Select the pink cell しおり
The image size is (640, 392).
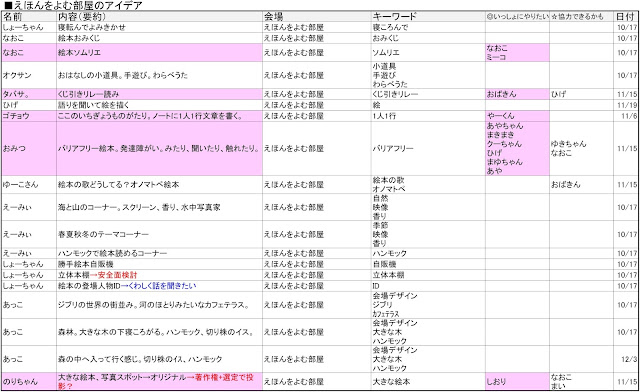(x=517, y=381)
